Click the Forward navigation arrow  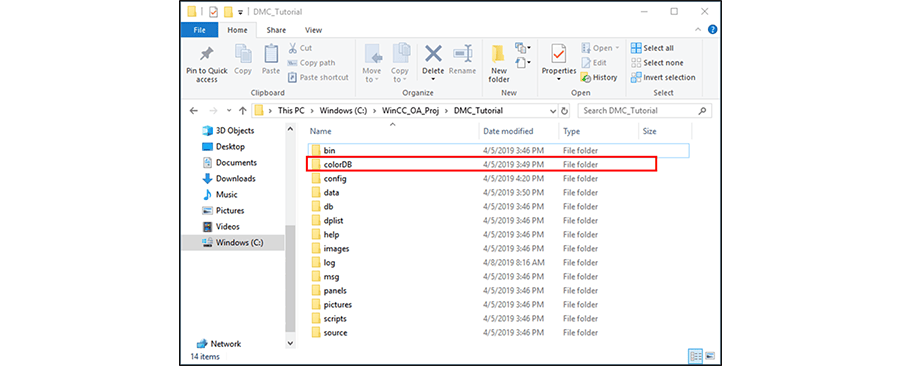point(214,111)
